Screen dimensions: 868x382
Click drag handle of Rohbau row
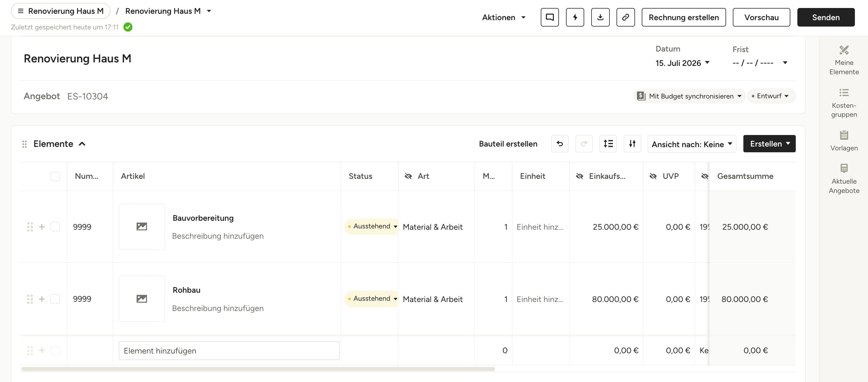(30, 299)
